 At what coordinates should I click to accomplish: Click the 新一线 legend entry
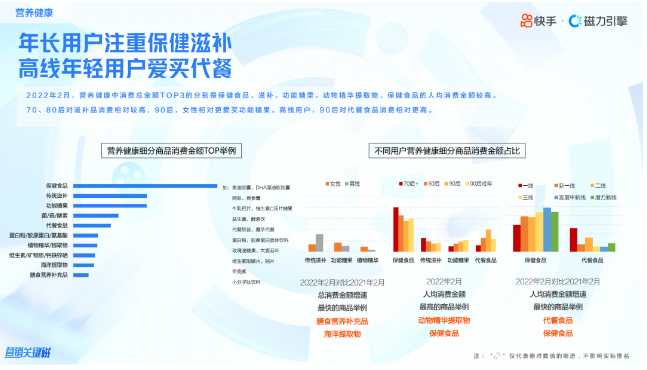tap(564, 186)
